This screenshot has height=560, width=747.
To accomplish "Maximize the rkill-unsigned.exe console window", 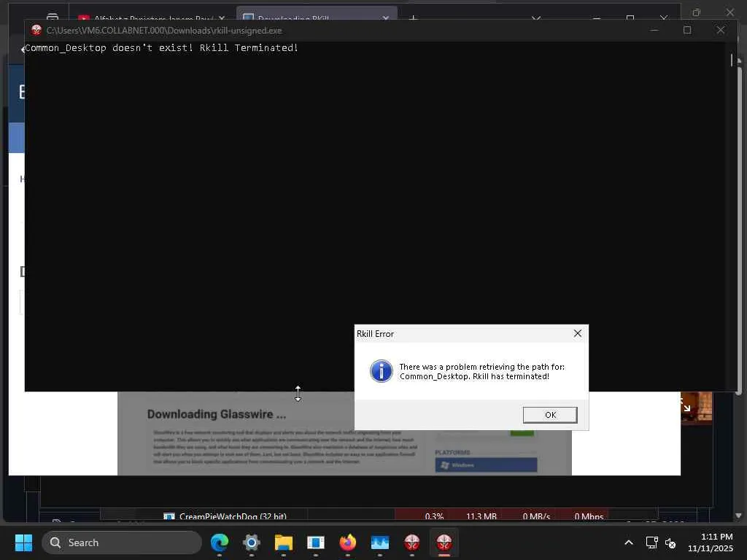I will [x=687, y=30].
